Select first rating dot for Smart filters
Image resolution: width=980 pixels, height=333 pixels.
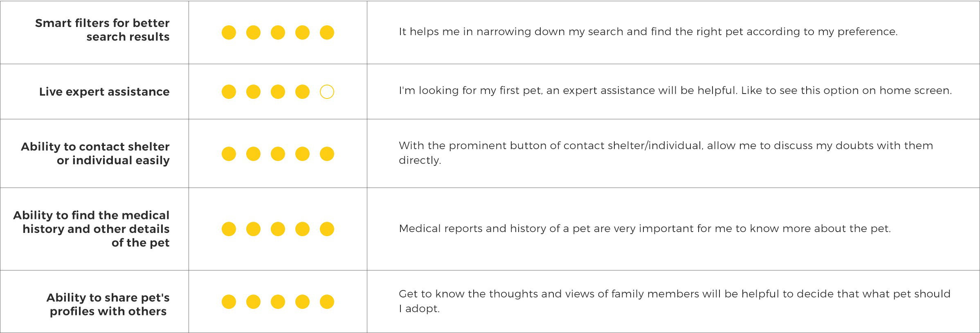229,32
